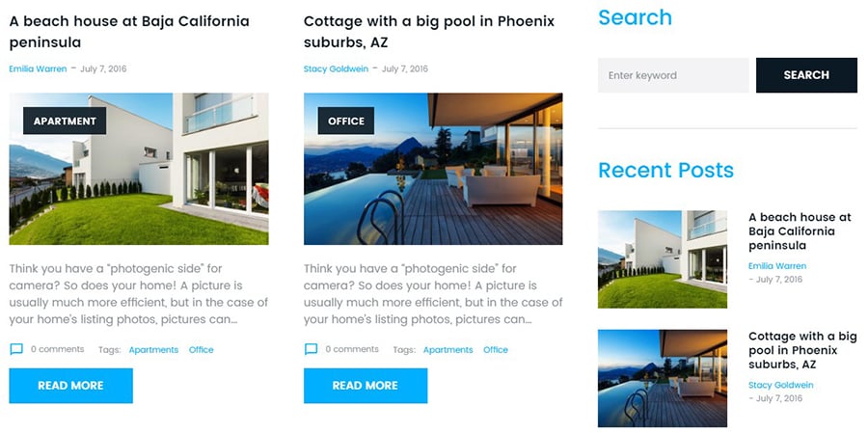868x433 pixels.
Task: Open cottage thumbnail in Recent Posts
Action: click(x=663, y=378)
